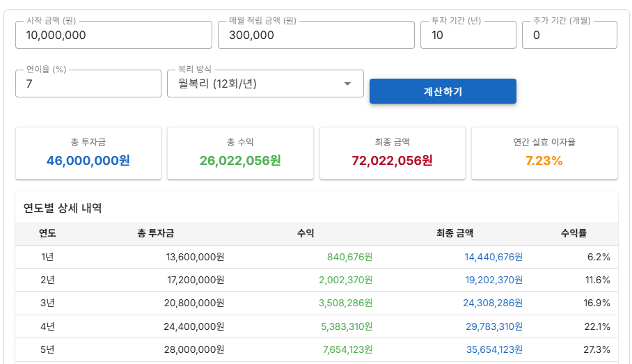Select the 총 투자금 value 46,000,000원
632x364 pixels.
[x=88, y=161]
